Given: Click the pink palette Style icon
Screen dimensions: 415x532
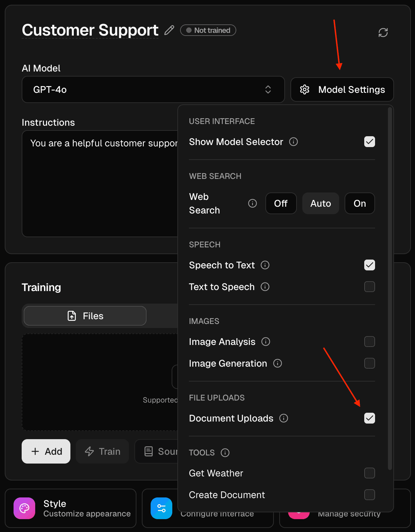Looking at the screenshot, I should tap(24, 508).
